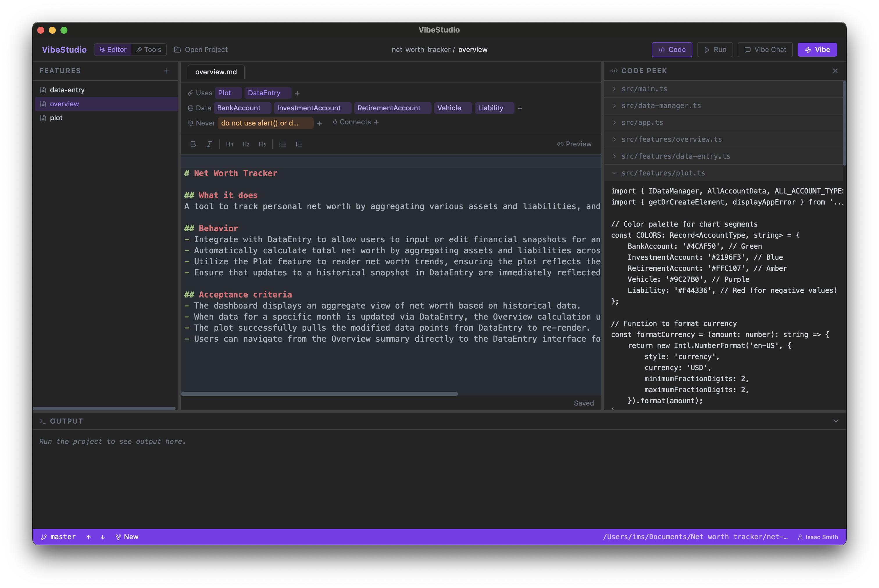879x588 pixels.
Task: Select the overview.md tab
Action: tap(216, 72)
